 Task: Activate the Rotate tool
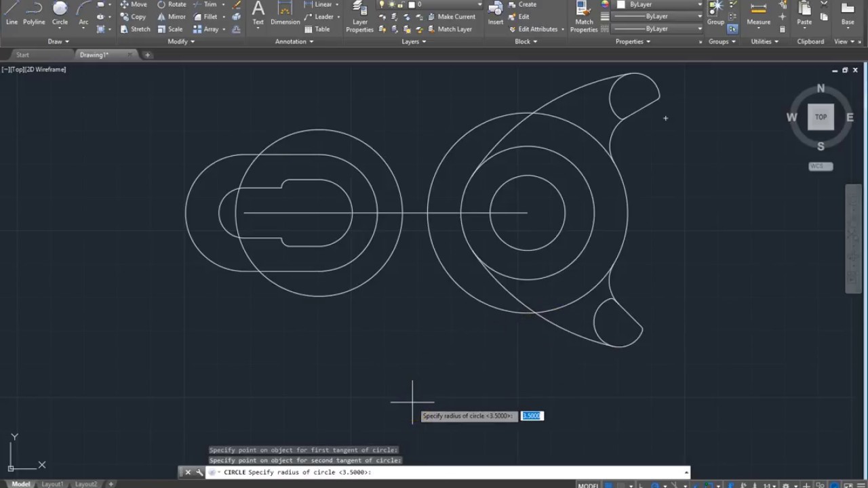click(x=172, y=4)
